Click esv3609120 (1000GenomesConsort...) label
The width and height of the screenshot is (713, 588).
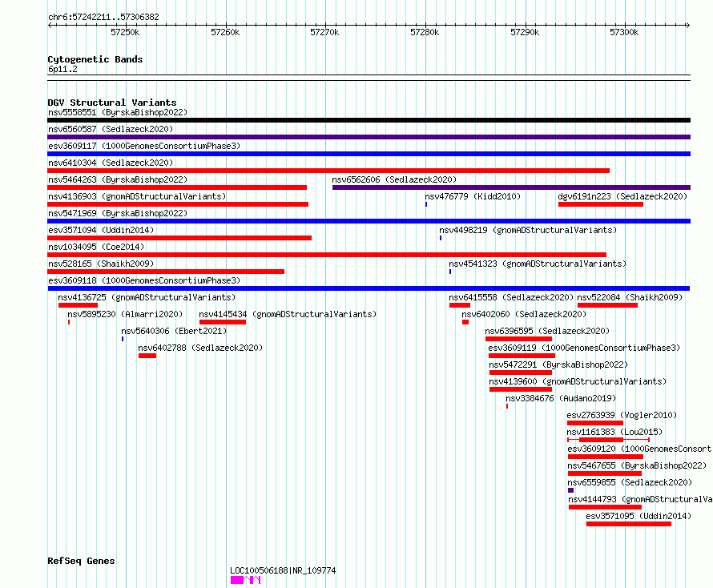(640, 449)
